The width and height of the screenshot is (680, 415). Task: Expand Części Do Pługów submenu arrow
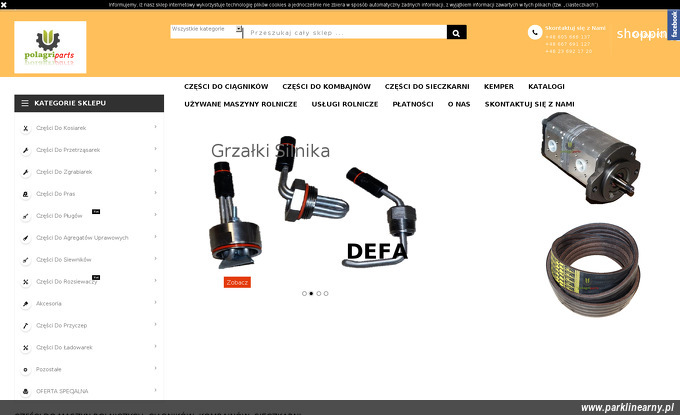pos(155,214)
